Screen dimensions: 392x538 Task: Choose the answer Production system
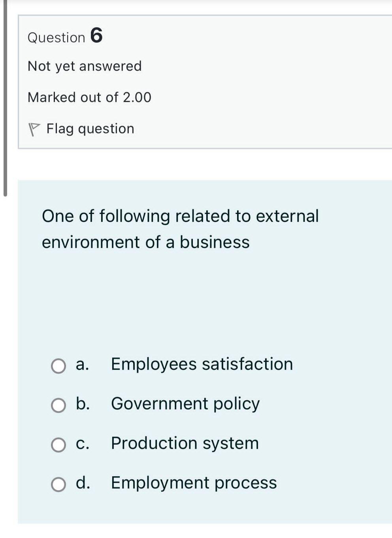pyautogui.click(x=185, y=443)
